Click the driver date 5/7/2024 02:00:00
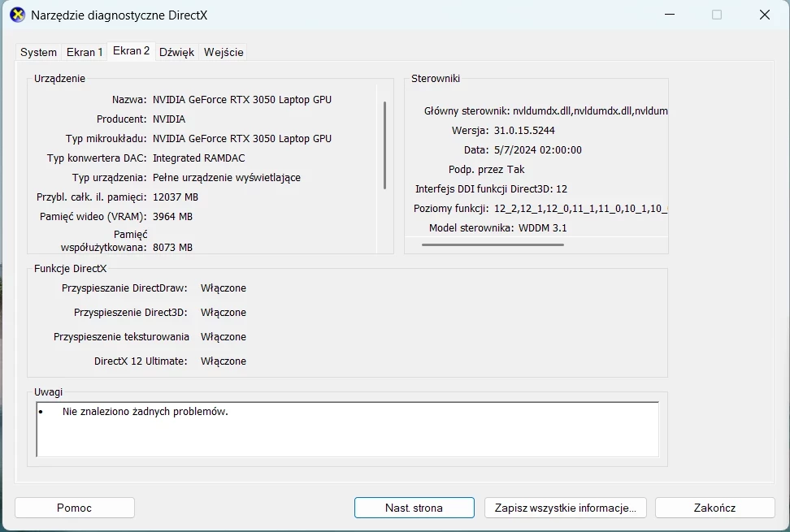The image size is (790, 532). pyautogui.click(x=537, y=150)
